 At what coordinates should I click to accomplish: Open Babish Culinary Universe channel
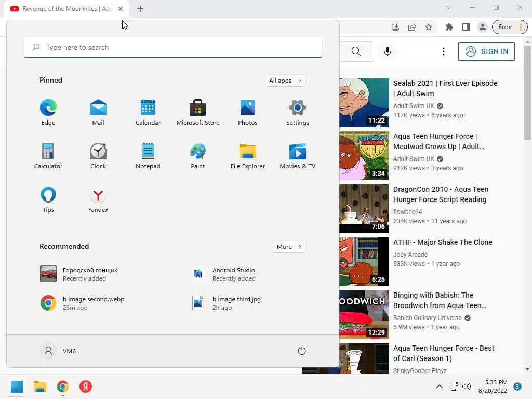[427, 318]
